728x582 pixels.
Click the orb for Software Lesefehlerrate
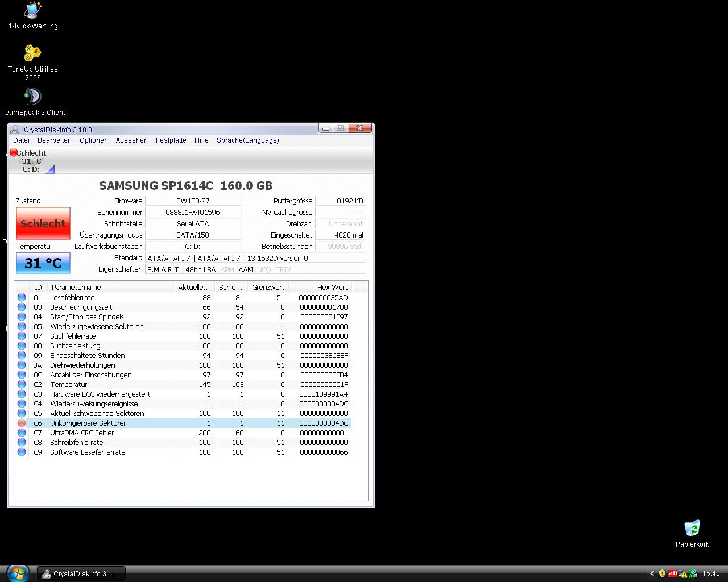tap(22, 452)
